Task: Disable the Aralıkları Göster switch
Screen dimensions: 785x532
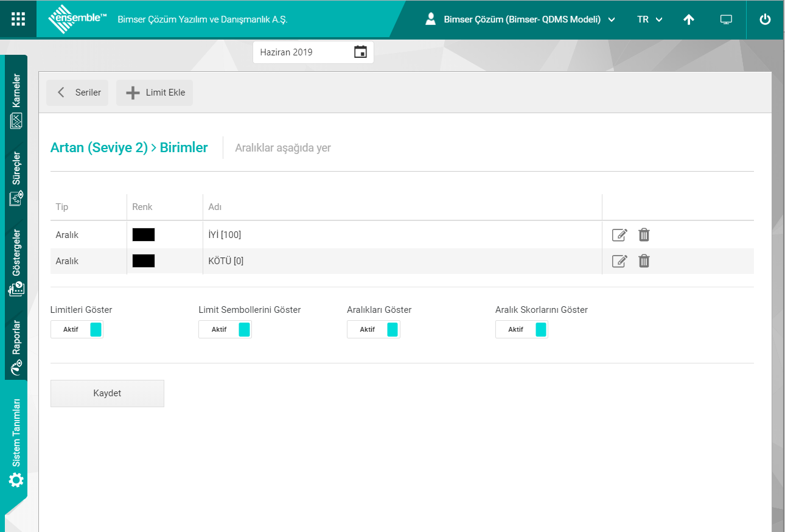Action: (x=374, y=329)
